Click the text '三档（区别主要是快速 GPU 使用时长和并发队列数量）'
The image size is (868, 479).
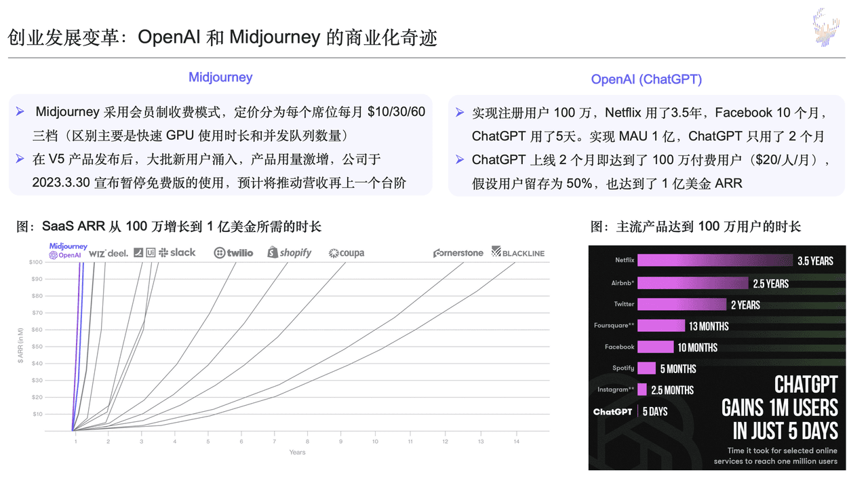tap(191, 135)
